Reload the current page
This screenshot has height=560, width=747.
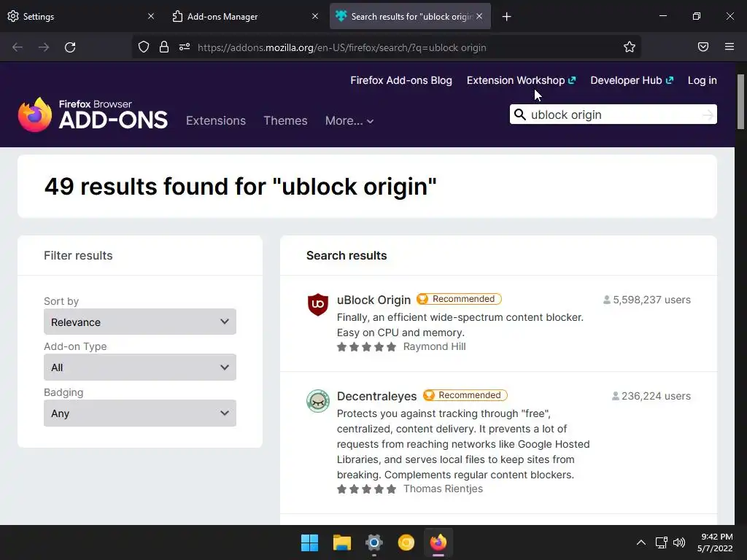coord(70,47)
